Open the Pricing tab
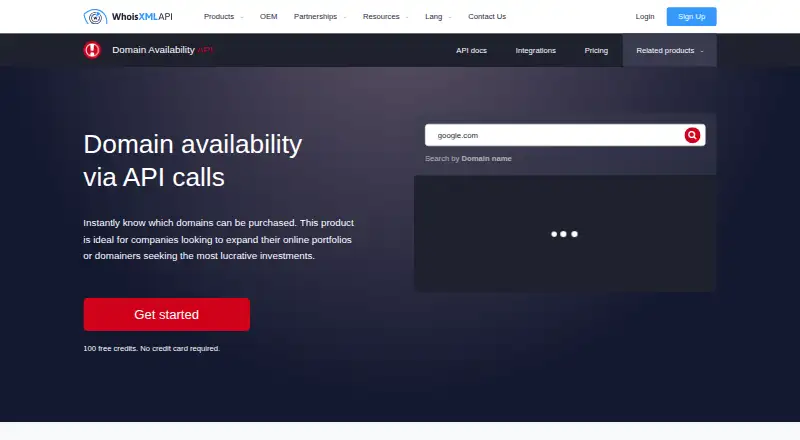The width and height of the screenshot is (800, 440). coord(596,51)
